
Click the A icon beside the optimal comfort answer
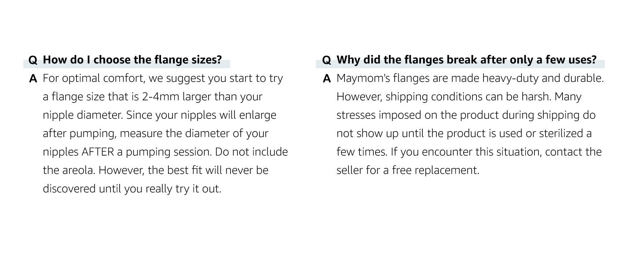(33, 79)
